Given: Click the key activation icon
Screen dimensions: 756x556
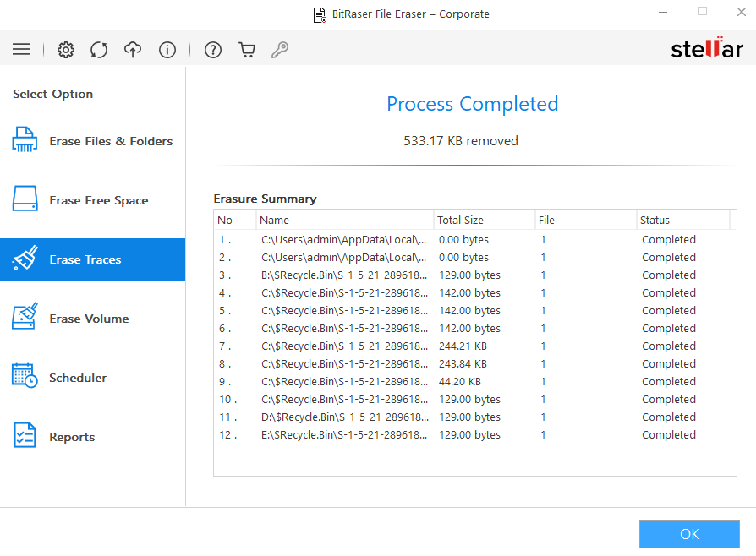Looking at the screenshot, I should (x=280, y=50).
